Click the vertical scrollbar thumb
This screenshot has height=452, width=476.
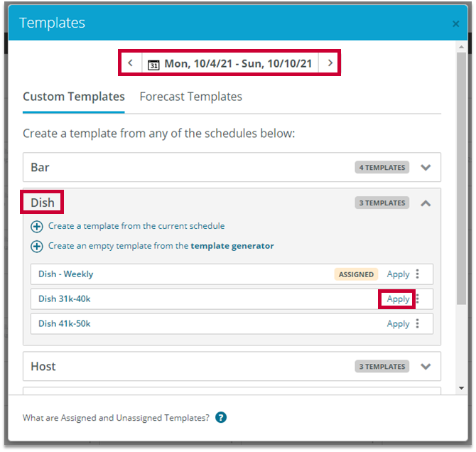pos(462,178)
